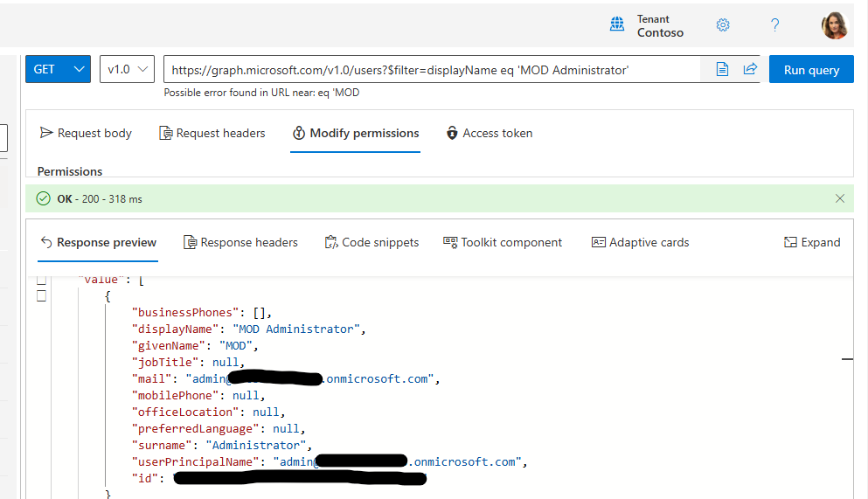Click the Code snippets clipboard icon
Screen dimensions: 868x499
[x=331, y=242]
